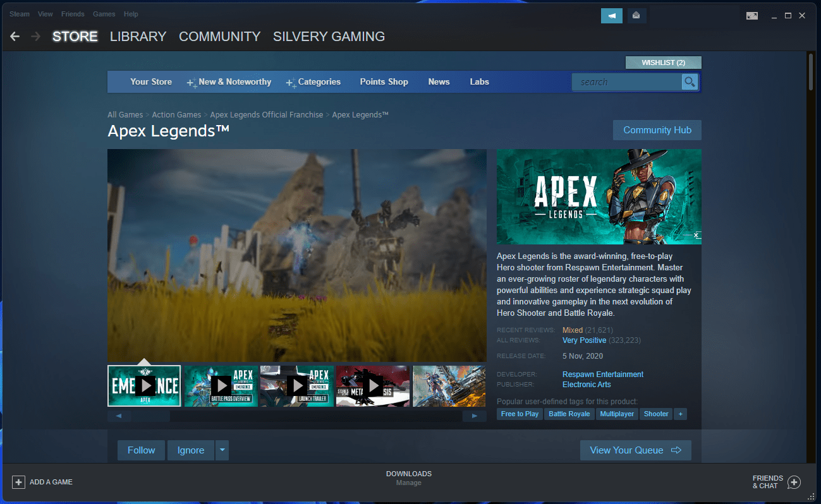Open the News tab
821x504 pixels.
[x=439, y=82]
